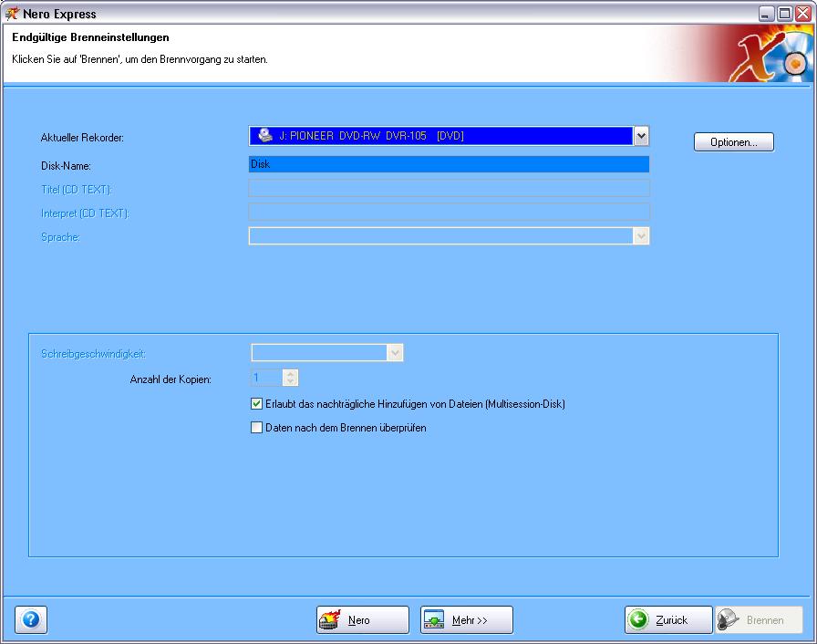This screenshot has width=817, height=644.
Task: Enable Daten nach dem Brennen überprüfen
Action: 256,428
